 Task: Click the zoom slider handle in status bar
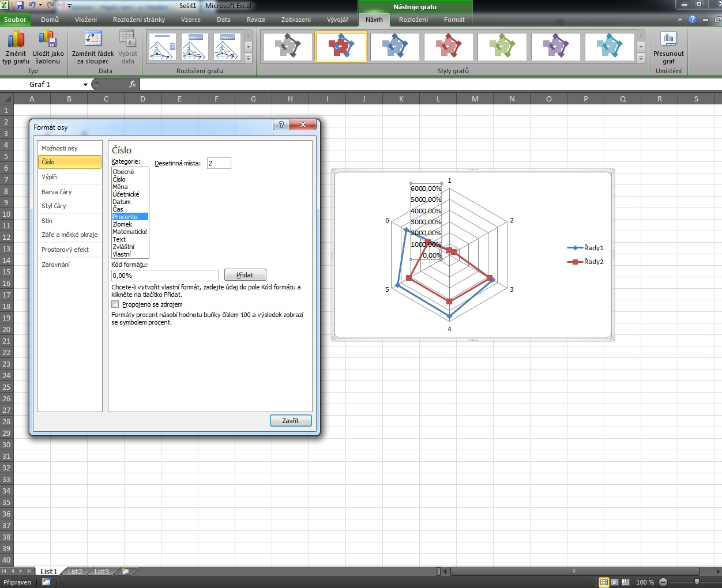(697, 582)
